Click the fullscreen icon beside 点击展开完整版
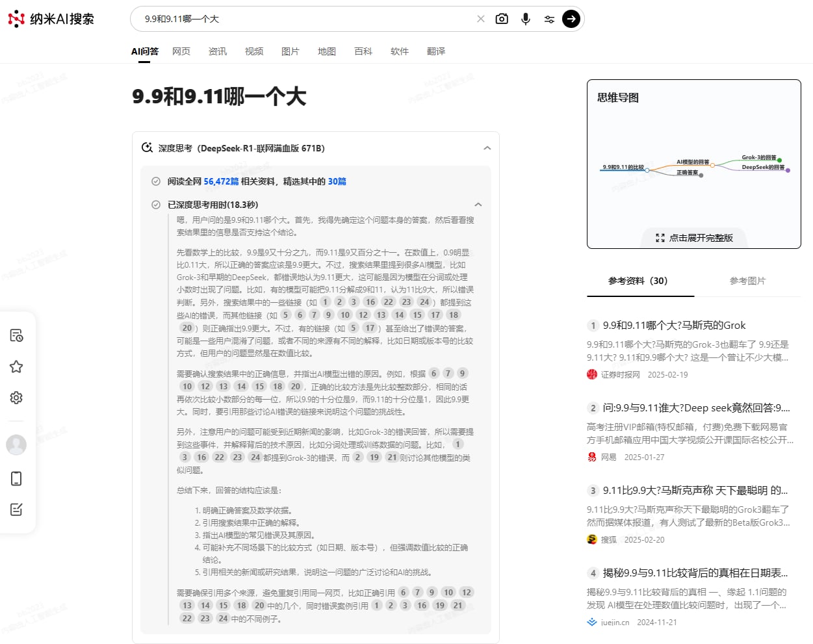The height and width of the screenshot is (644, 813). point(660,238)
